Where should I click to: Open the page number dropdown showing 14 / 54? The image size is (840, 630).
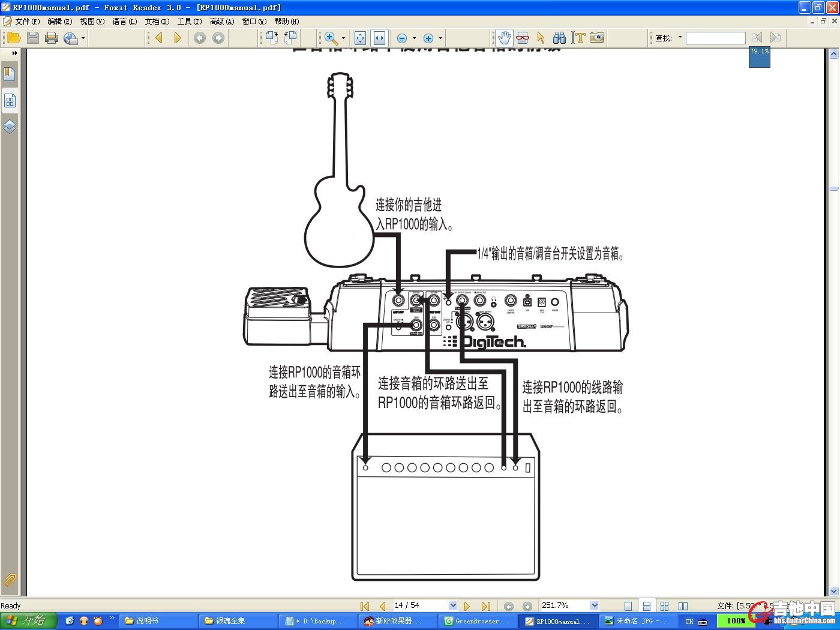[452, 605]
